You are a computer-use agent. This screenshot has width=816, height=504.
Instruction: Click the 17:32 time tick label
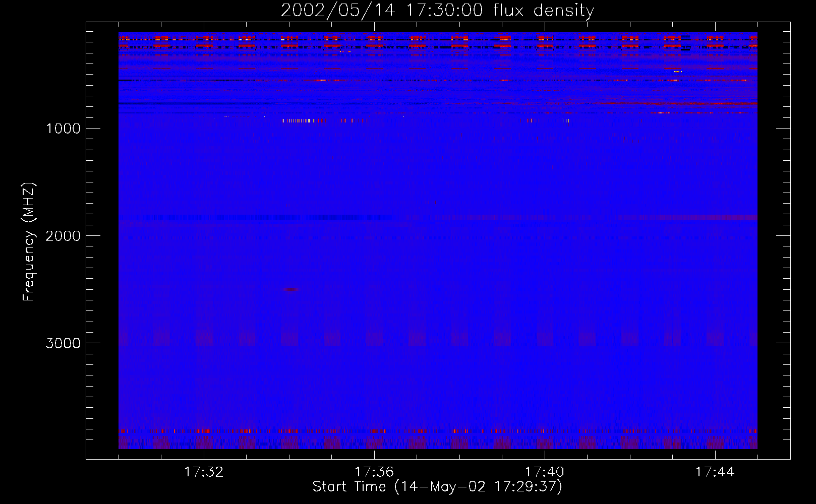click(204, 472)
